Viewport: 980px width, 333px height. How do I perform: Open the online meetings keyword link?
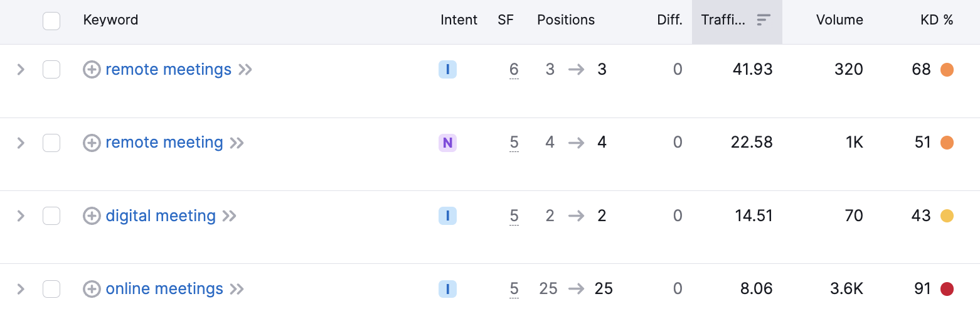(164, 289)
